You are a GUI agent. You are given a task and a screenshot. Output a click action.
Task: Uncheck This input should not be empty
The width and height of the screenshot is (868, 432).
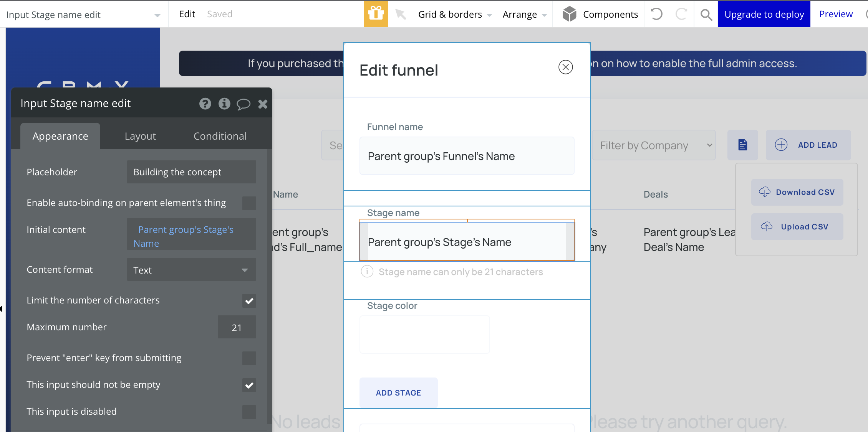(249, 385)
